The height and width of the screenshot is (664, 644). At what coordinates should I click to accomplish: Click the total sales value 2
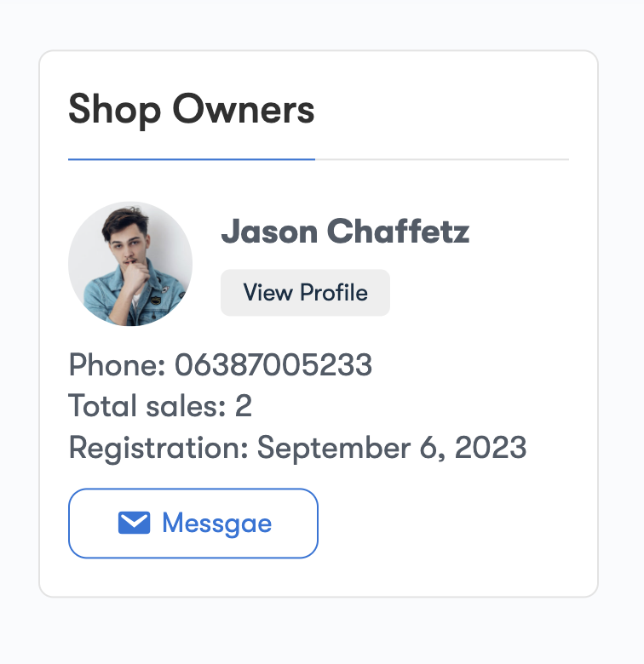coord(244,406)
